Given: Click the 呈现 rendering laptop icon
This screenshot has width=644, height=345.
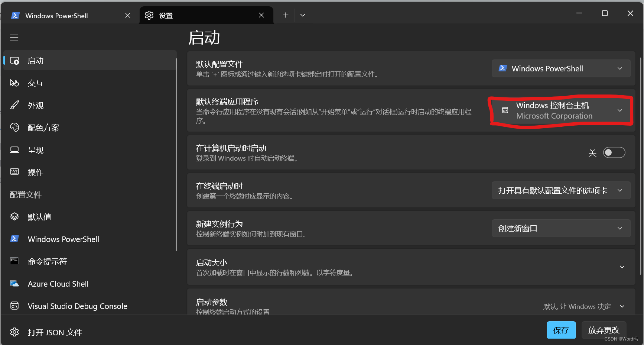Looking at the screenshot, I should click(x=14, y=150).
